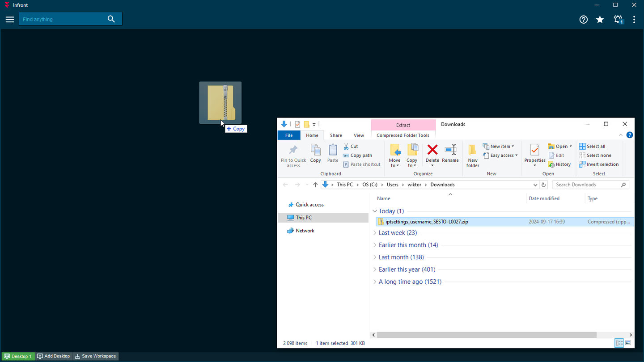Open favorites star icon in Infront
The width and height of the screenshot is (644, 362).
click(x=600, y=19)
